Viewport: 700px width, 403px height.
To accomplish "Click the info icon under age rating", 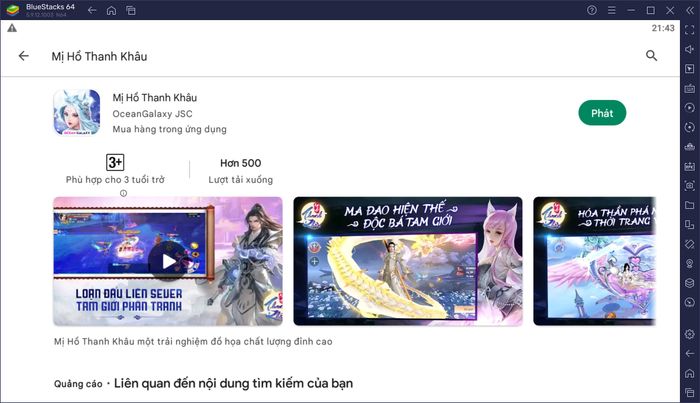I will point(123,193).
